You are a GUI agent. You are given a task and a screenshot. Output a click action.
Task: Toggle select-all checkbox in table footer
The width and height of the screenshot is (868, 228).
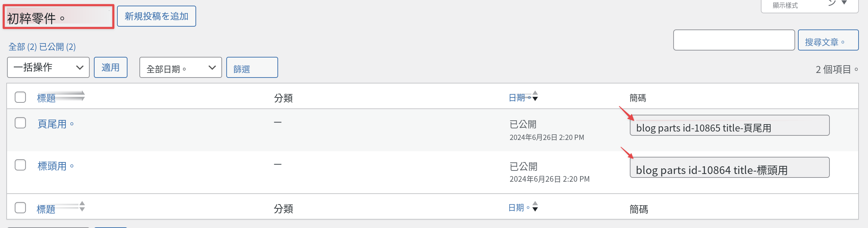click(x=20, y=208)
